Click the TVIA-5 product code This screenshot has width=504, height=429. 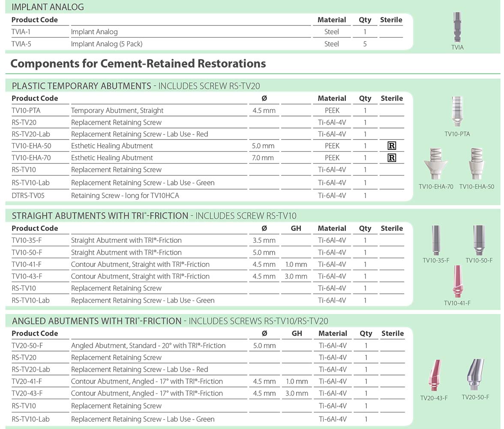click(26, 44)
